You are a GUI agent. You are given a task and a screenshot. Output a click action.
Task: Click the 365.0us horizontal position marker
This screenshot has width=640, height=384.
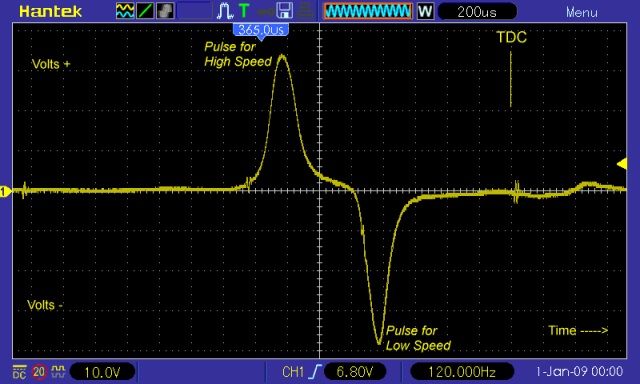pos(260,31)
